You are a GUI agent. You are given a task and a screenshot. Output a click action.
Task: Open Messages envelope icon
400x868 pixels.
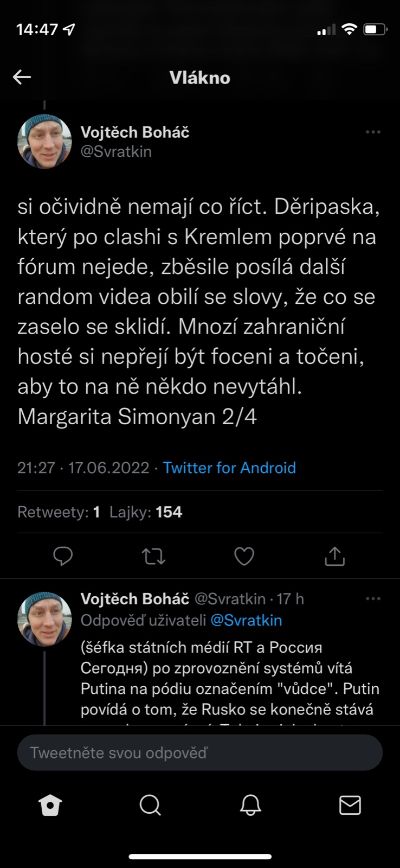tap(350, 806)
